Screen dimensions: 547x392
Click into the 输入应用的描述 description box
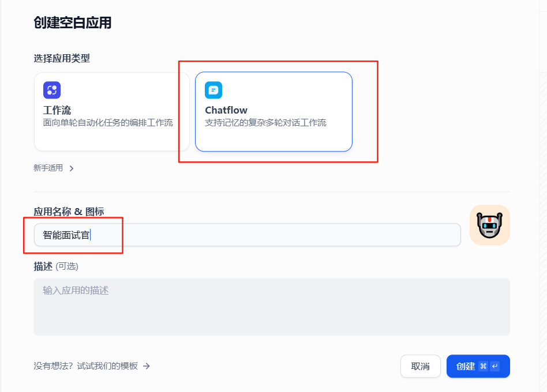click(272, 307)
